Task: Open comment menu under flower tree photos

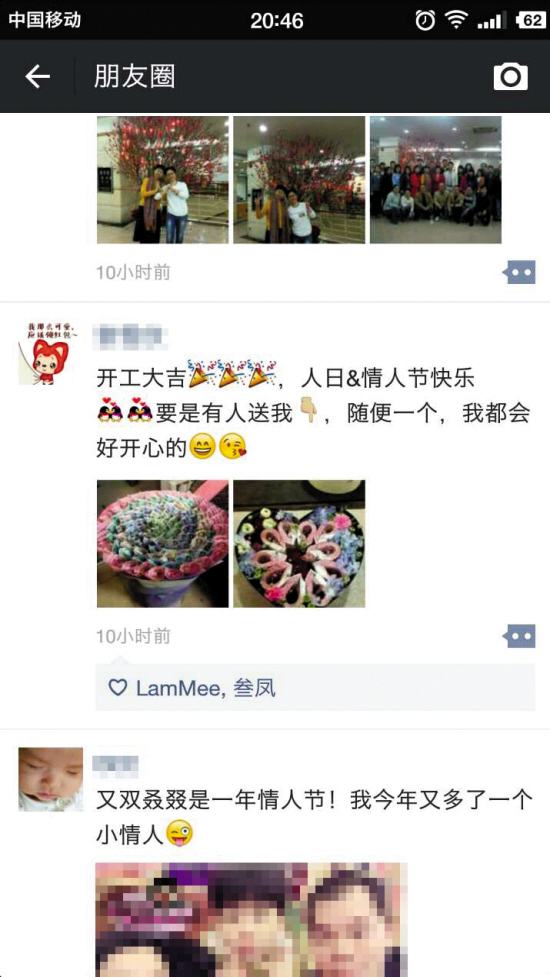Action: [x=519, y=272]
